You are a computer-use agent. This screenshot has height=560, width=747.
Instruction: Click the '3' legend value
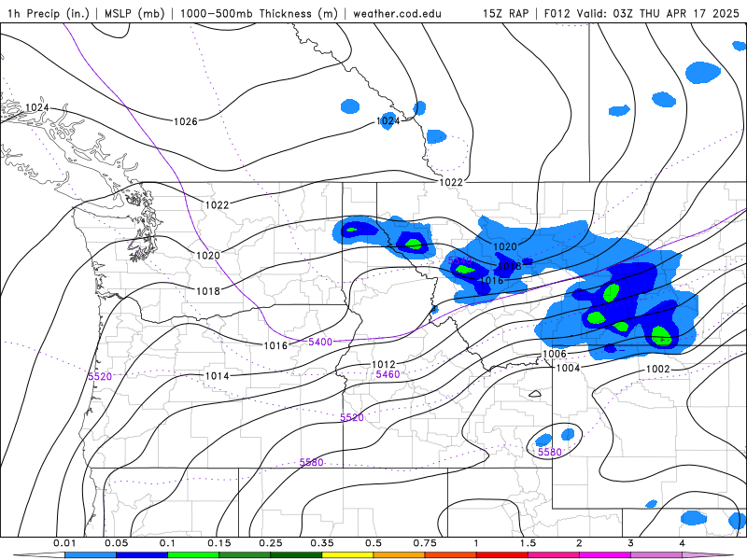coord(631,543)
